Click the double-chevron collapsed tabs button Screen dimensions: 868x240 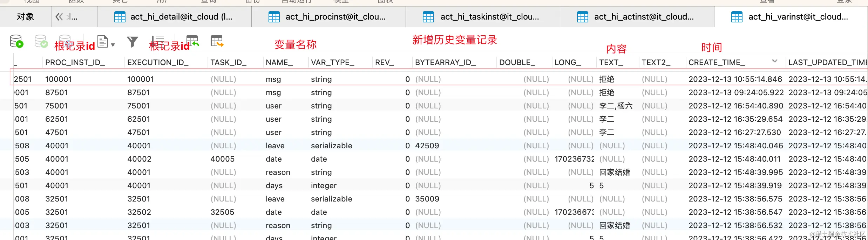pos(59,17)
